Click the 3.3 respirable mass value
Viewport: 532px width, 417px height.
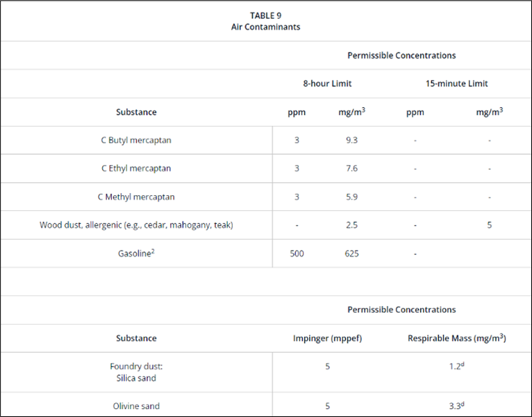pos(457,405)
